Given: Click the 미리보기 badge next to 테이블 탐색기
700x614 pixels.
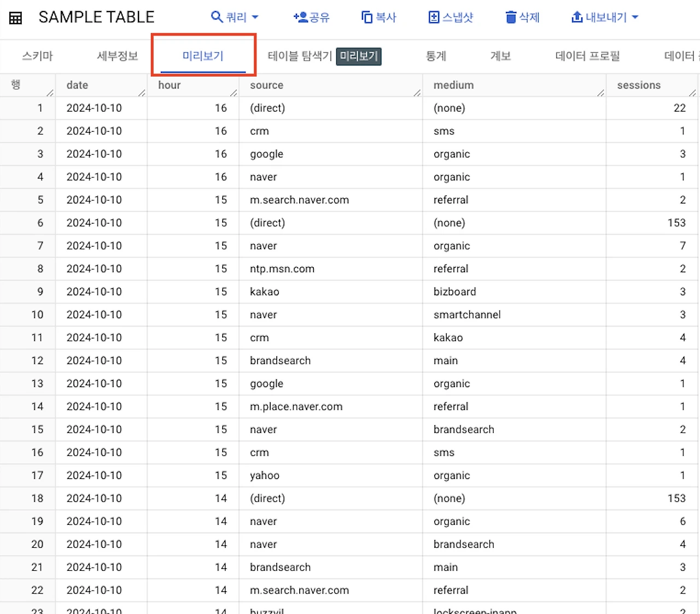Looking at the screenshot, I should 359,56.
